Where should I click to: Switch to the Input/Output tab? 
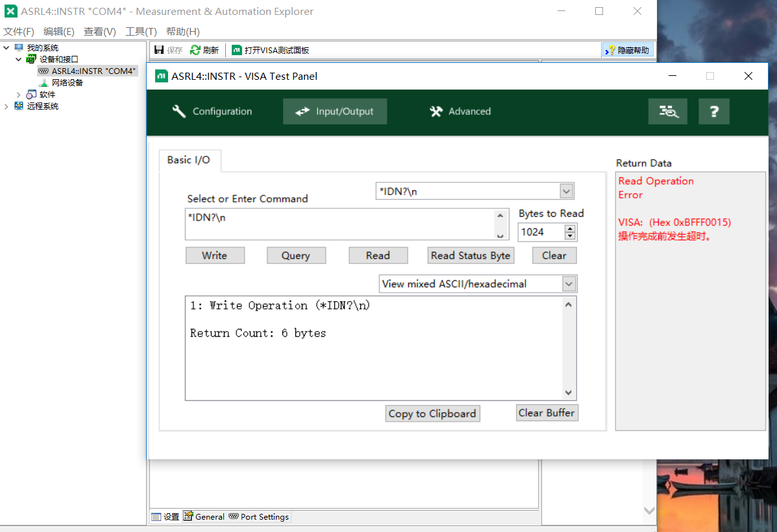335,112
